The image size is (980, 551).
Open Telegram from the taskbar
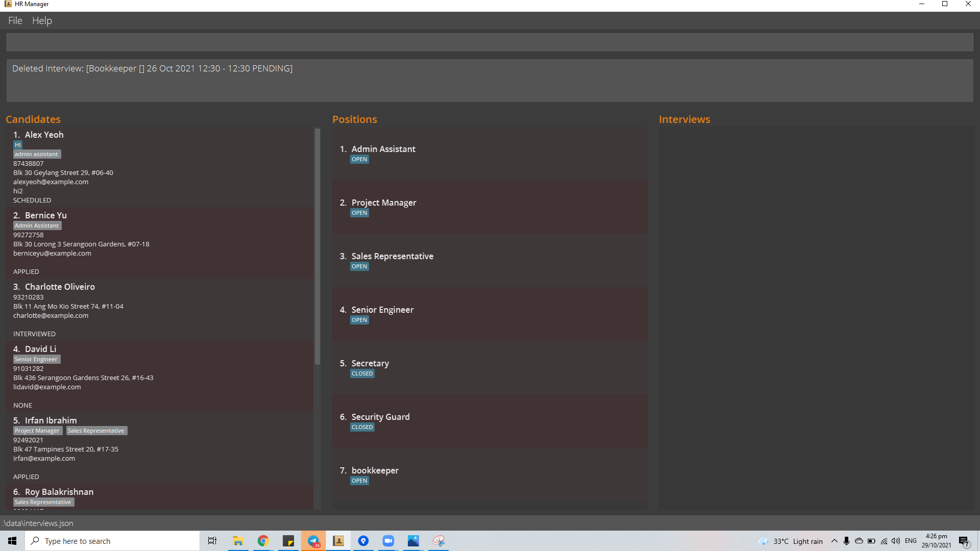[x=313, y=541]
